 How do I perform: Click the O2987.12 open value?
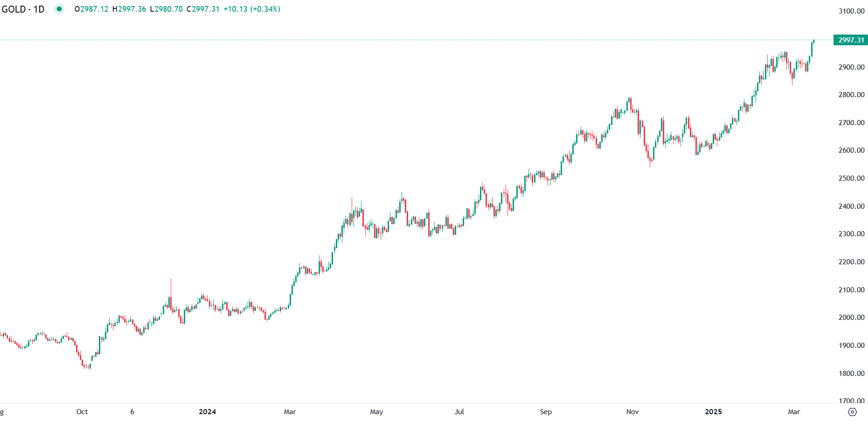coord(91,9)
